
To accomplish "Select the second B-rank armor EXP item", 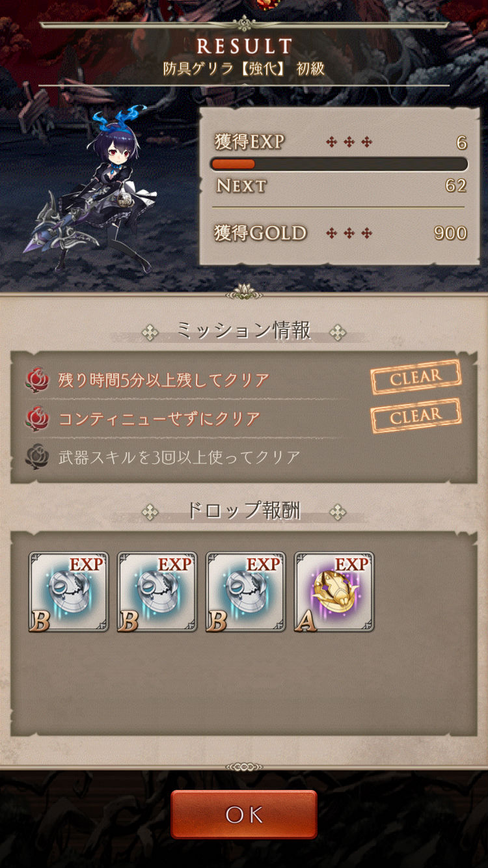I will [157, 592].
